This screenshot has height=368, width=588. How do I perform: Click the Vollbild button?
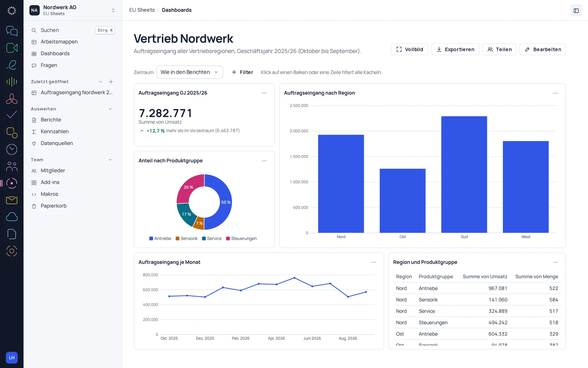(x=409, y=49)
